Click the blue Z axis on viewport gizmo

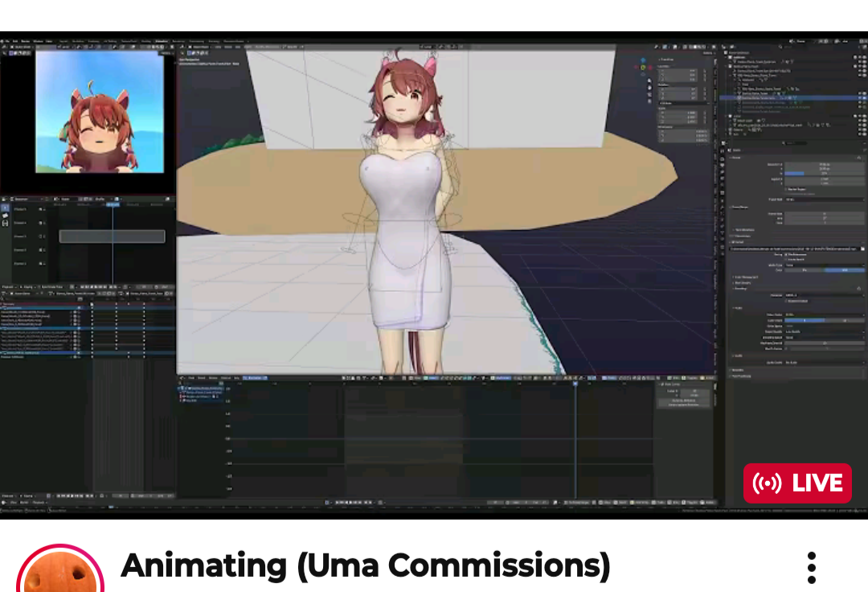tap(643, 60)
